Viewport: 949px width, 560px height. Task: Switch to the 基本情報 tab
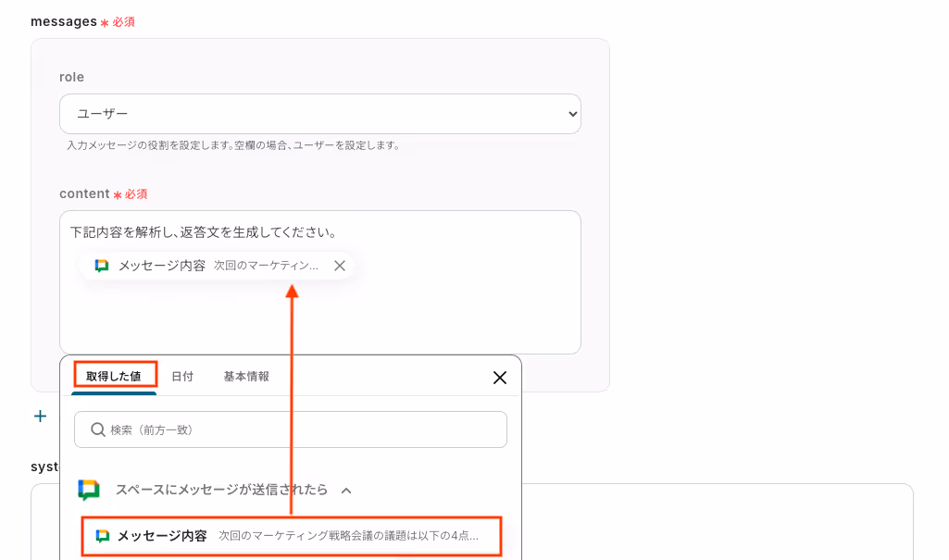click(246, 376)
